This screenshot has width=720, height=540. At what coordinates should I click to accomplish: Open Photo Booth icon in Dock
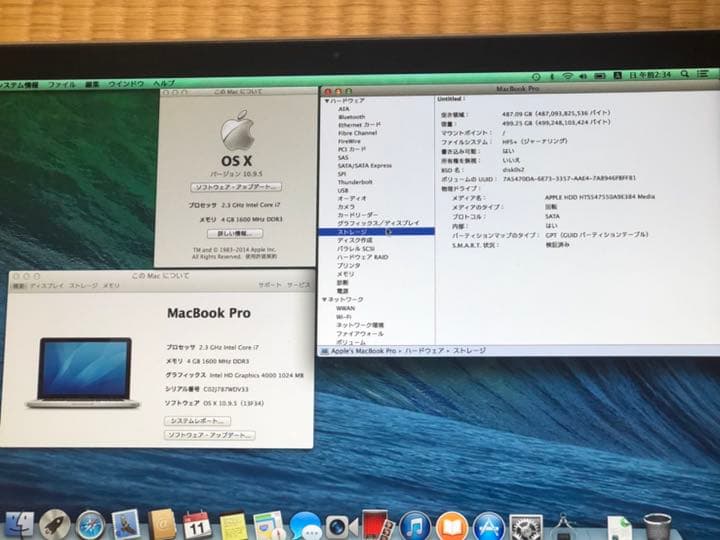377,524
